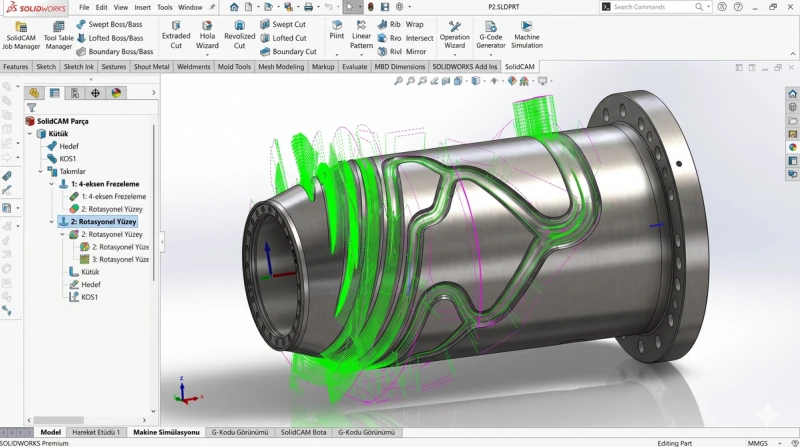The width and height of the screenshot is (800, 447).
Task: Open the G-Code Generator
Action: point(491,35)
